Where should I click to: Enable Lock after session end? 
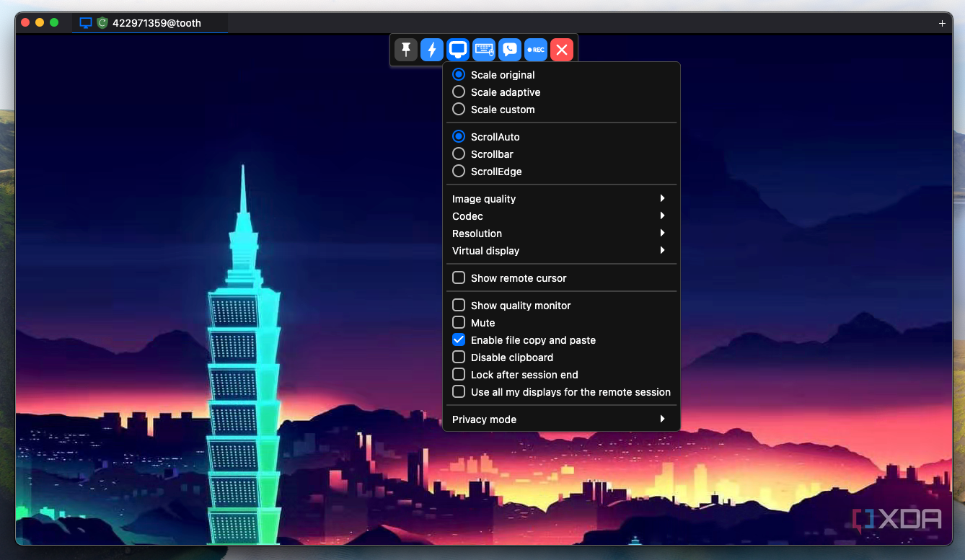pyautogui.click(x=459, y=374)
